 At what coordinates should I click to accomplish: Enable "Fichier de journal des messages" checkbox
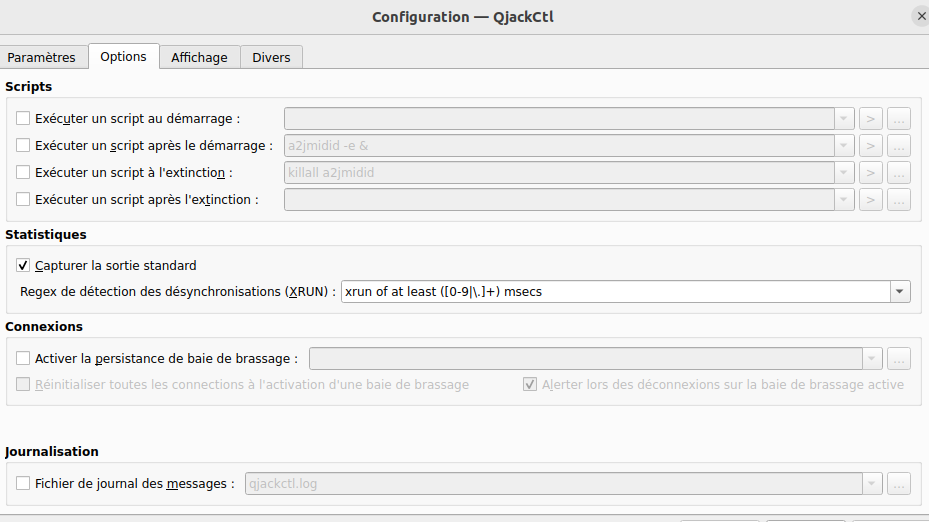click(x=23, y=484)
